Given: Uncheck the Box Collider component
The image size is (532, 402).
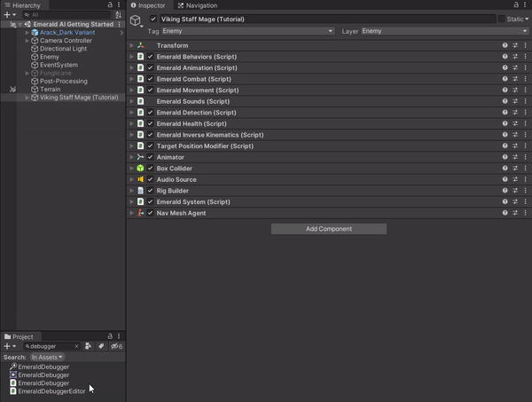Looking at the screenshot, I should (151, 169).
